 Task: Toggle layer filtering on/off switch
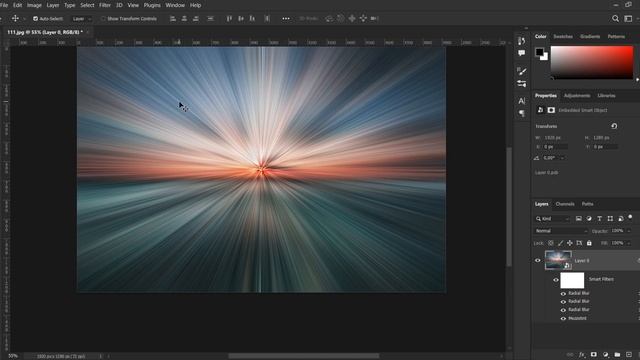click(x=630, y=218)
